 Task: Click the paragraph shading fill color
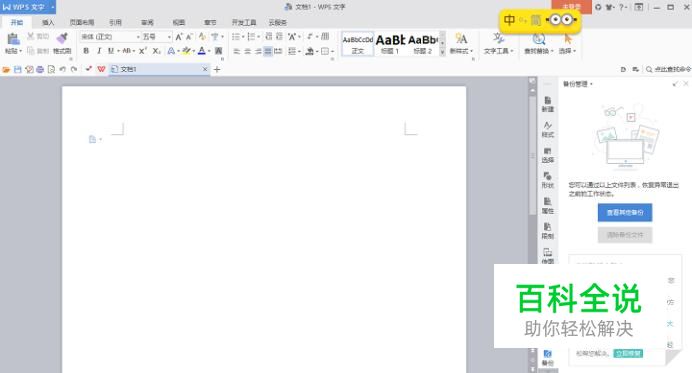[x=310, y=51]
